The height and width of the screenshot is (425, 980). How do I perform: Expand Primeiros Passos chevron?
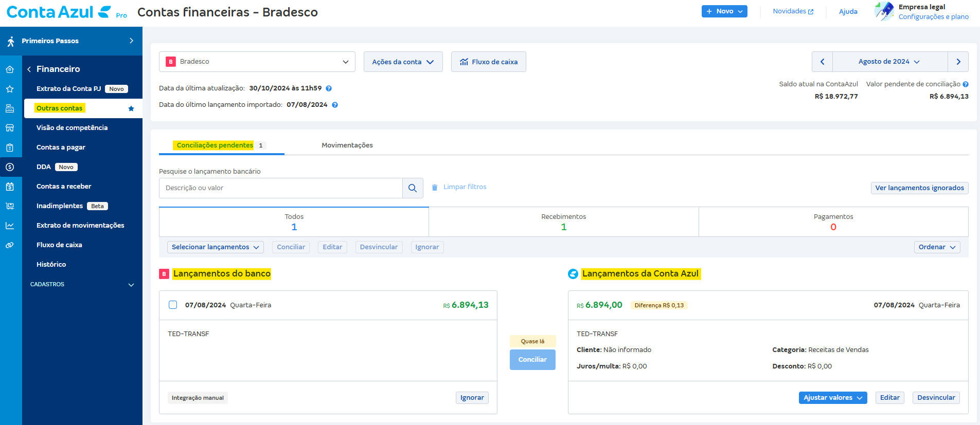coord(132,41)
